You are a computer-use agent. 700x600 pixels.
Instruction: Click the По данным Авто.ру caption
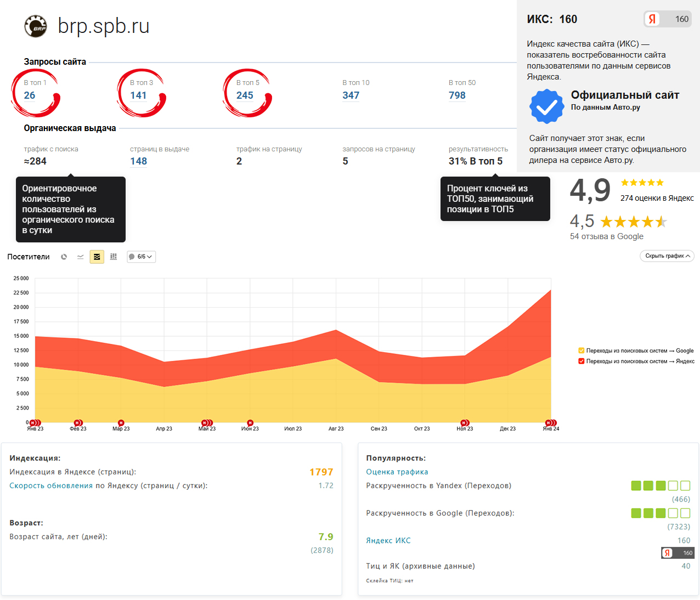[x=605, y=107]
